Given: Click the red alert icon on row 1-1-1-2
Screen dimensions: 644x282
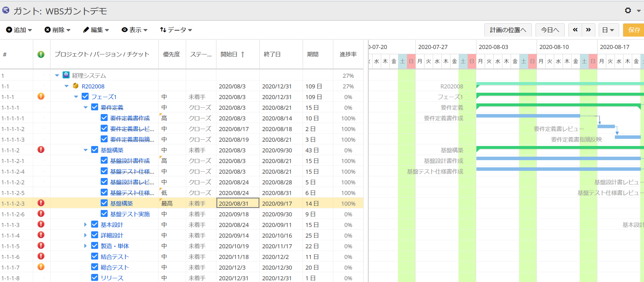Looking at the screenshot, I should (41, 150).
